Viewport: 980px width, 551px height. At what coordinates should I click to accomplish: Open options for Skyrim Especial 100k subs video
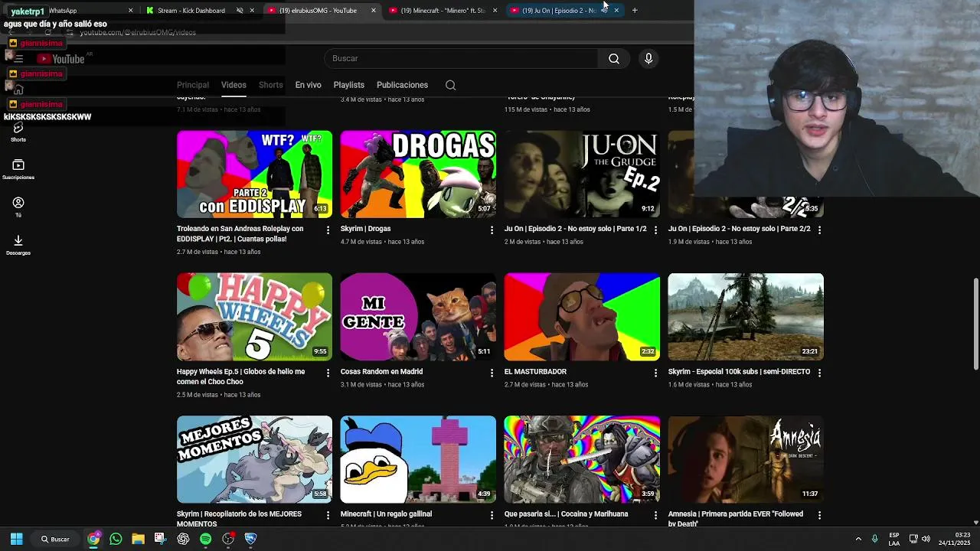[x=819, y=373]
